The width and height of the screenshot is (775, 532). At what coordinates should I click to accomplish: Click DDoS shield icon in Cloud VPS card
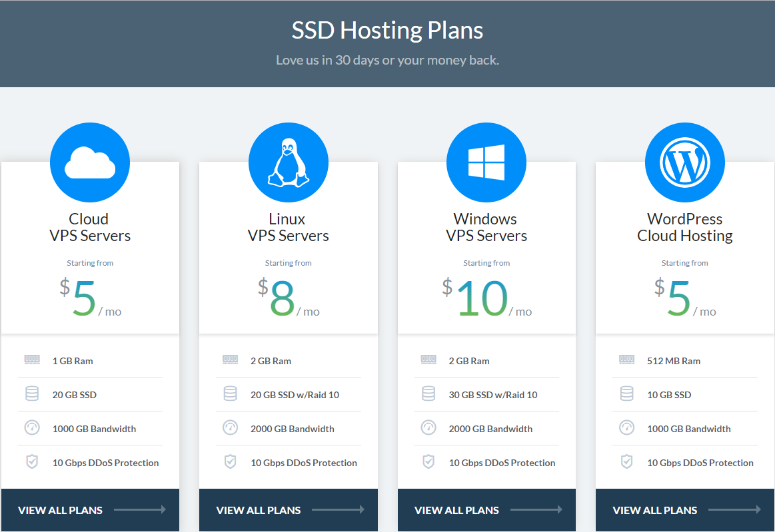coord(32,461)
